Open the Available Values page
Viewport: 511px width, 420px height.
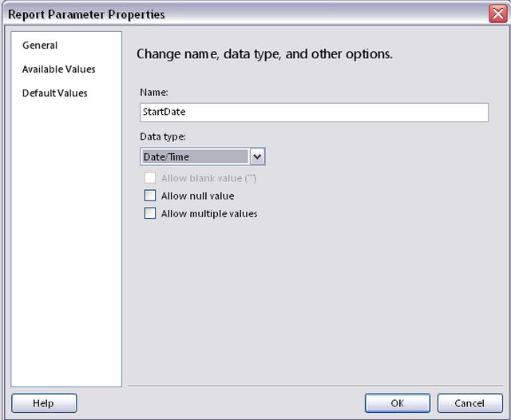58,69
